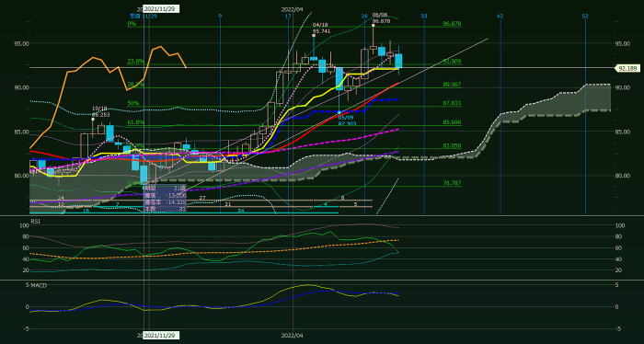This screenshot has width=644, height=344.
Task: Click the 50% Fibonacci retracement label
Action: pos(132,103)
